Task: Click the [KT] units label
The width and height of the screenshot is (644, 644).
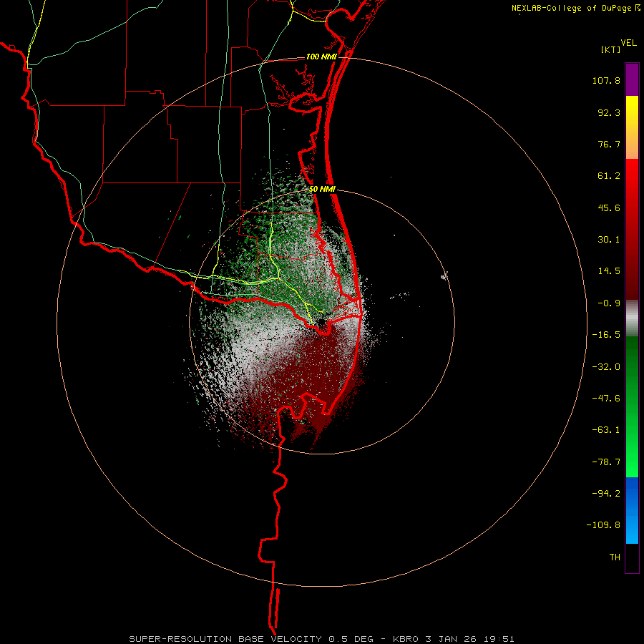Action: click(x=611, y=49)
